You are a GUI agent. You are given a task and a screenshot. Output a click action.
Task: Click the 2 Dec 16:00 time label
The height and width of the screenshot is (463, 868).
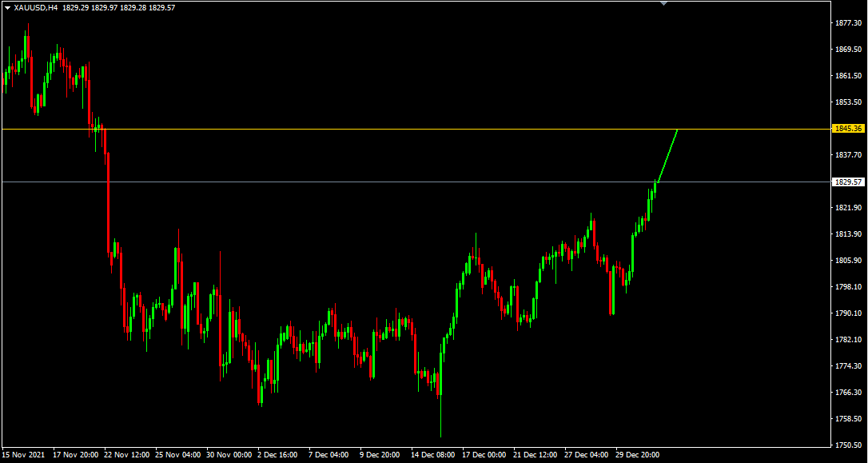point(277,454)
